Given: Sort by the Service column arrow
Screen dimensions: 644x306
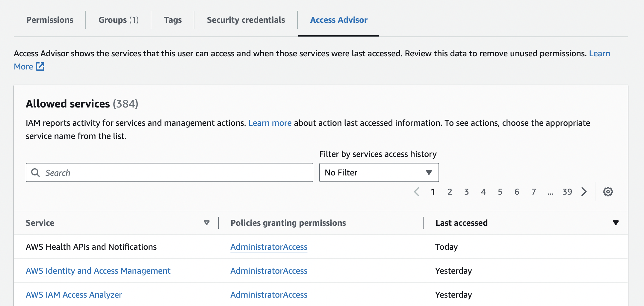Looking at the screenshot, I should [x=206, y=223].
